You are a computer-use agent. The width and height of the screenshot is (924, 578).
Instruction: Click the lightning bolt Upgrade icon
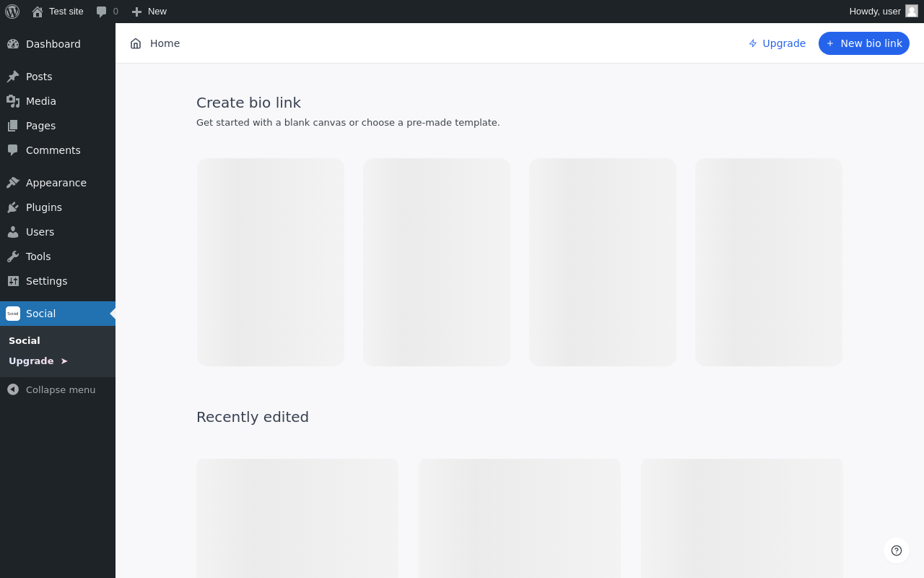click(x=753, y=43)
